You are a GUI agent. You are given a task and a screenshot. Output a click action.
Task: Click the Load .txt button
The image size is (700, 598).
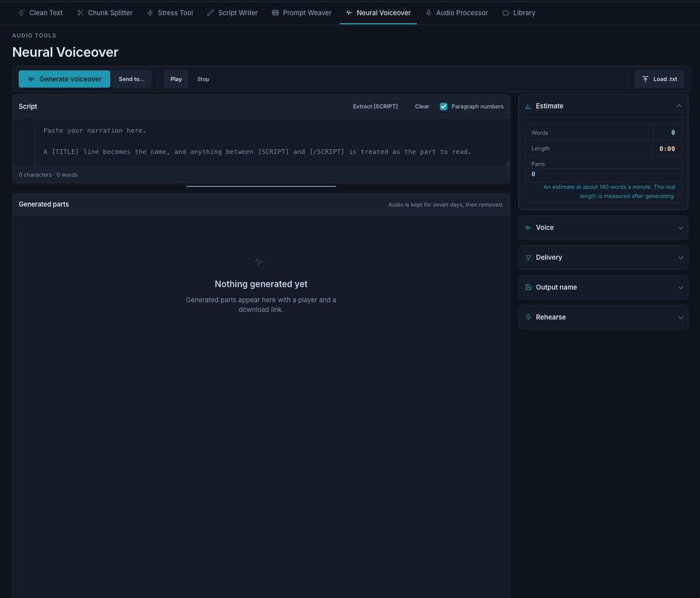(659, 79)
